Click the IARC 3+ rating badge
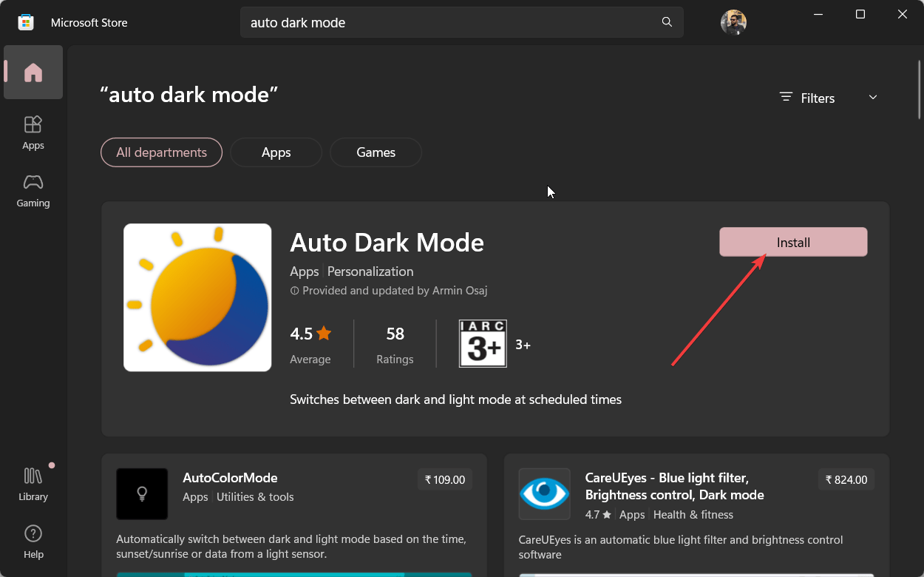Image resolution: width=924 pixels, height=577 pixels. coord(483,343)
